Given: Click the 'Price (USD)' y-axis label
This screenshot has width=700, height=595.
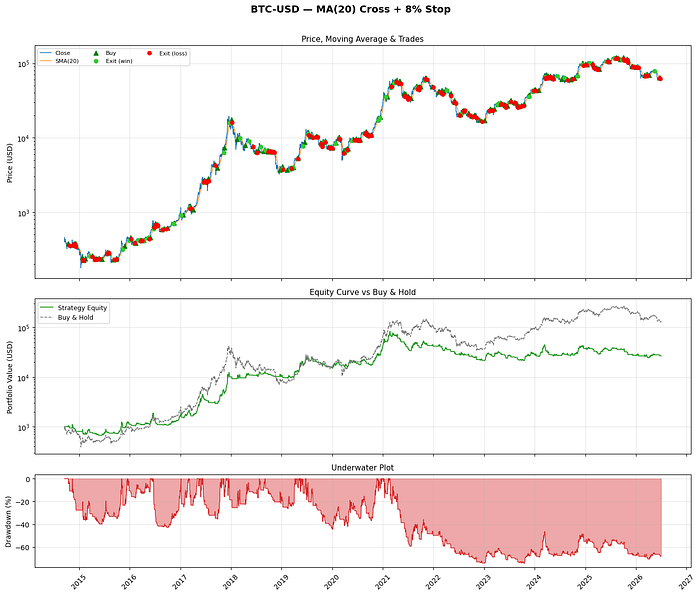Looking at the screenshot, I should 9,163.
